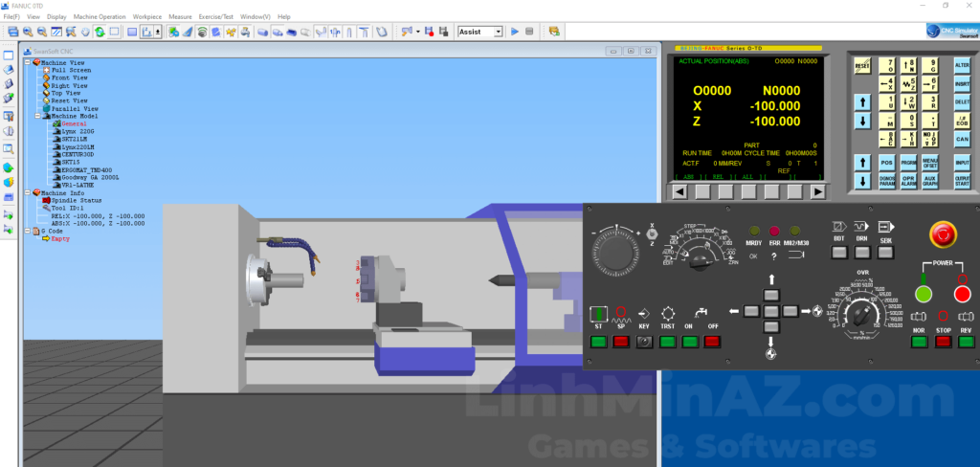The height and width of the screenshot is (467, 980).
Task: Click the save with red dot record icon
Action: click(430, 32)
